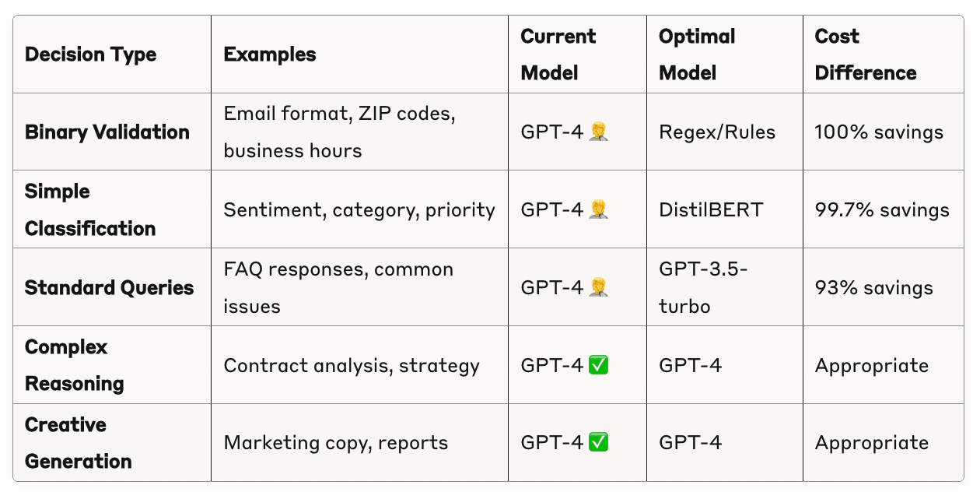Select the Sentiment, category, priority cell
This screenshot has width=980, height=492.
click(359, 209)
